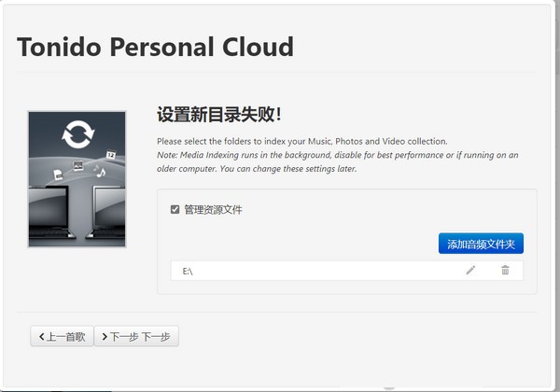Image resolution: width=560 pixels, height=392 pixels.
Task: Select the E:\ folder path entry
Action: (x=347, y=271)
